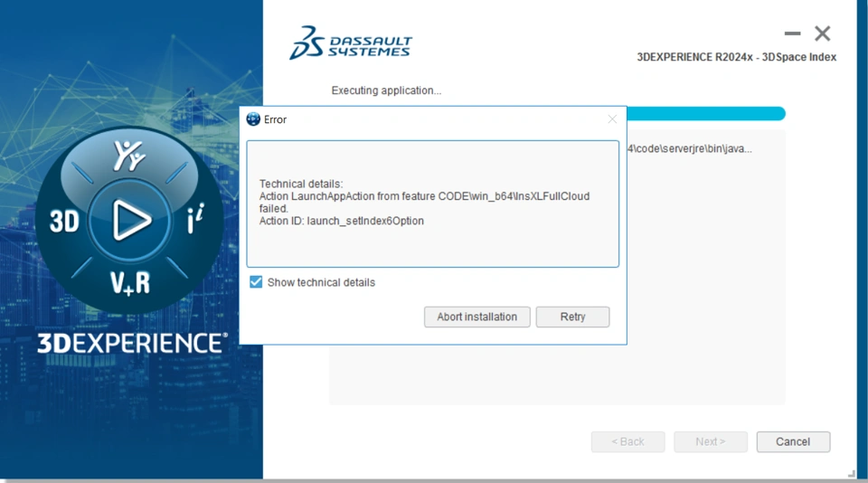This screenshot has height=483, width=868.
Task: Close the Error dialog
Action: pos(612,119)
